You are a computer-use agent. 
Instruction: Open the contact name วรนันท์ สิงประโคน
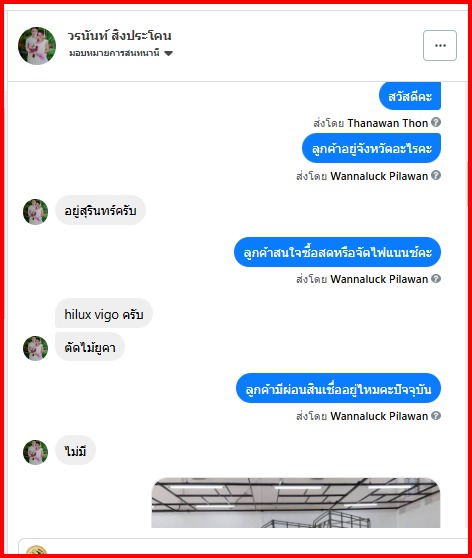click(120, 36)
